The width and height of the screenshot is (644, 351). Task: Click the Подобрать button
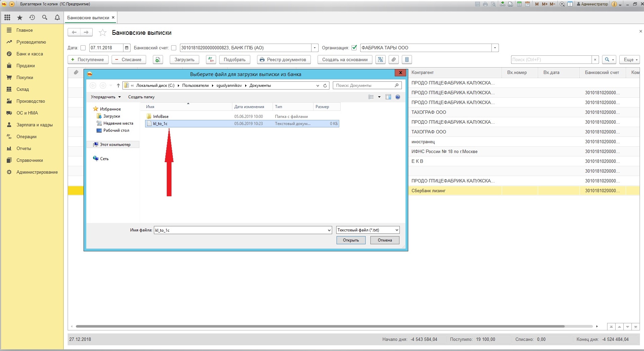(235, 60)
